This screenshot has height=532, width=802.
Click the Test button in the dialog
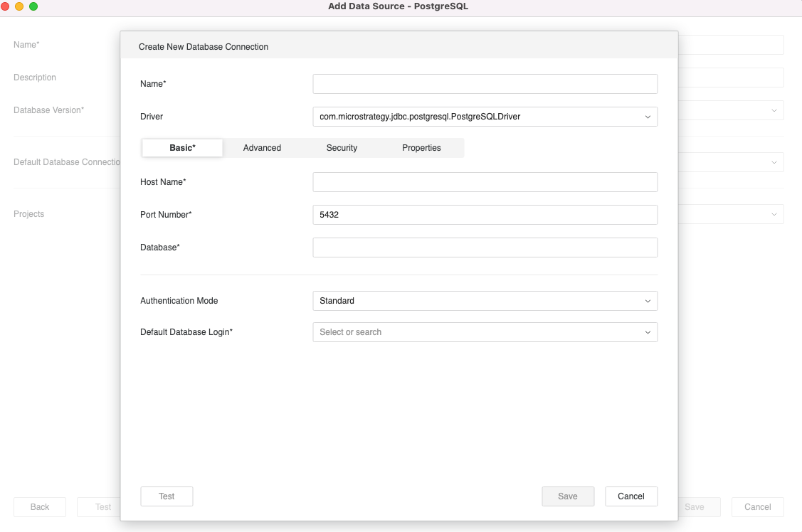pyautogui.click(x=167, y=496)
